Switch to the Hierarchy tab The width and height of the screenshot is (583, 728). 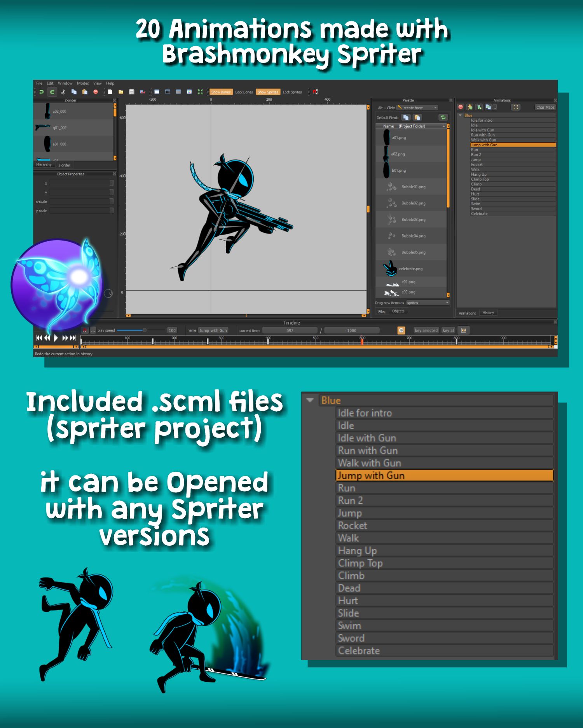(x=44, y=165)
